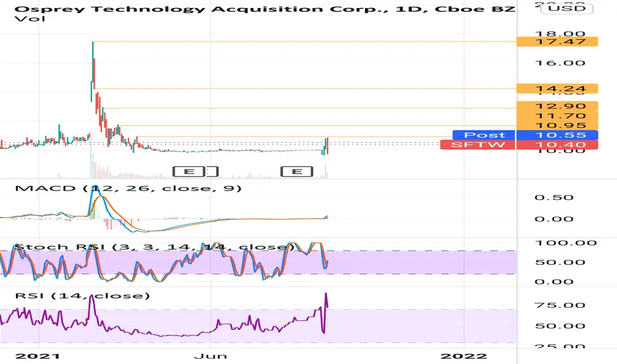The height and width of the screenshot is (364, 617).
Task: Select the MACD (12, 26, close, 9) legend
Action: pyautogui.click(x=128, y=189)
